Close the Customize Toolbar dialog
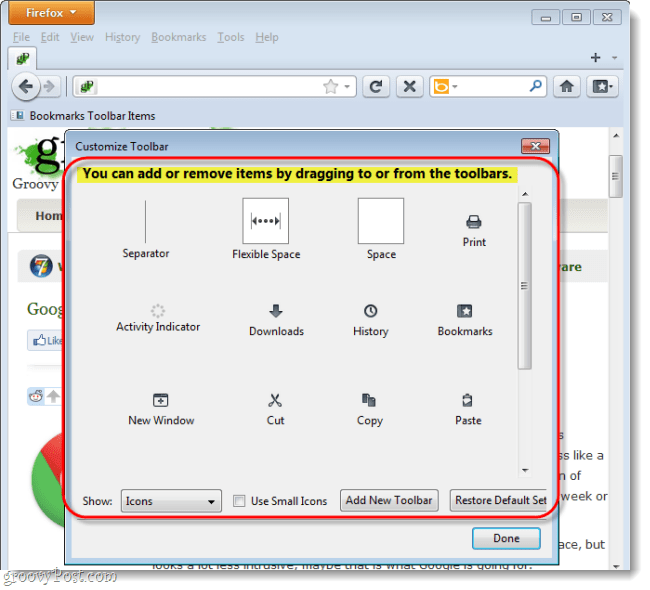This screenshot has height=590, width=650. (535, 146)
